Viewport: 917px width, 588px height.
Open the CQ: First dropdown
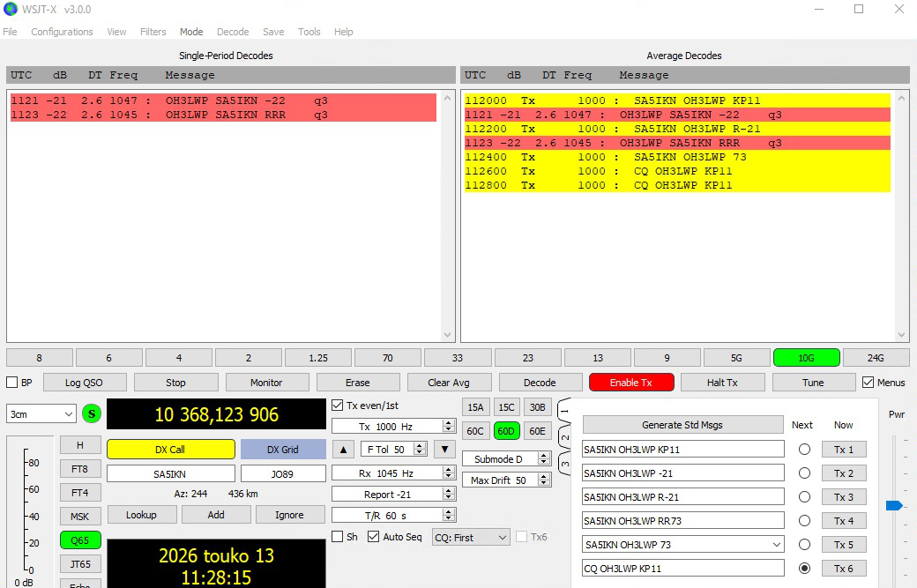470,537
